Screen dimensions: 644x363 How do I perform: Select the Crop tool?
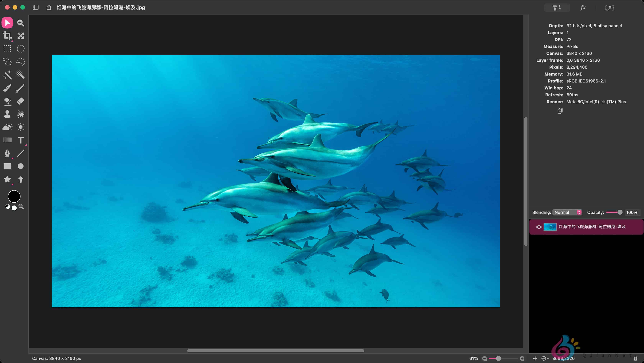[x=7, y=36]
